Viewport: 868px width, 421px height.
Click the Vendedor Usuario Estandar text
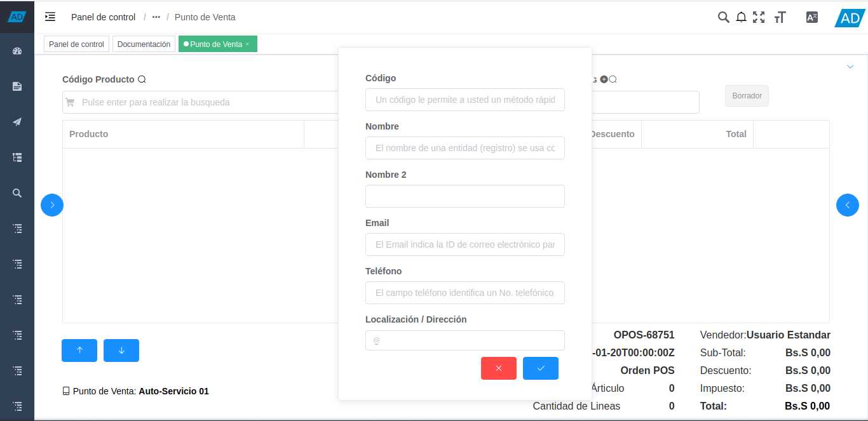click(x=765, y=335)
